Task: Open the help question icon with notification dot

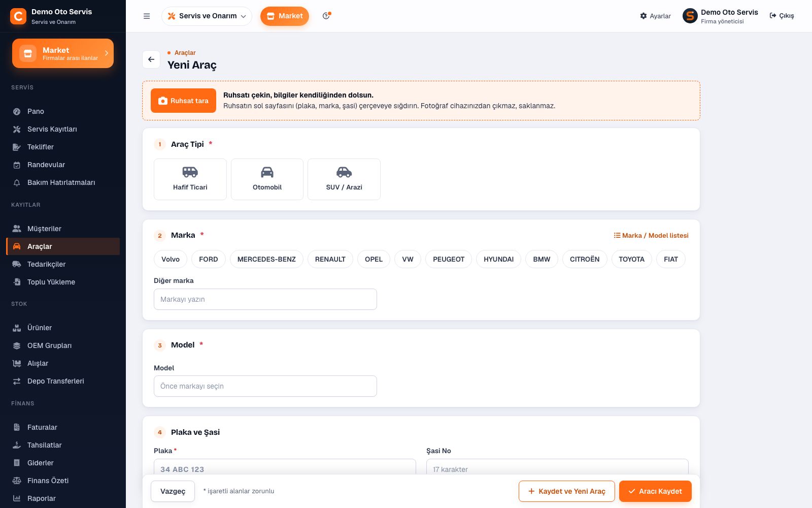Action: point(326,16)
